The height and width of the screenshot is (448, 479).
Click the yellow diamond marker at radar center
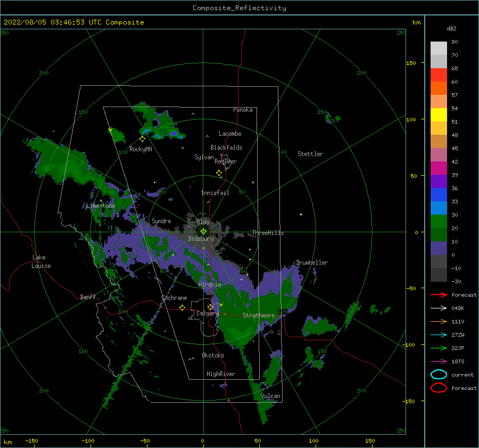203,232
